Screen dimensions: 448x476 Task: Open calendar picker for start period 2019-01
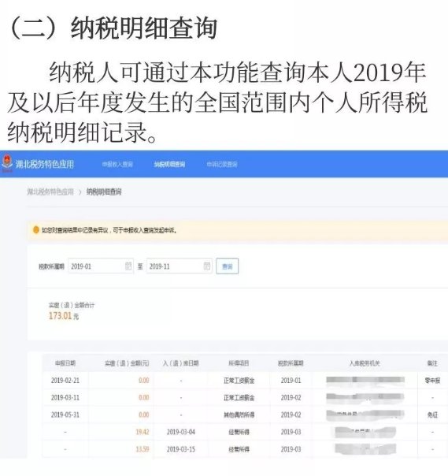[x=128, y=266]
